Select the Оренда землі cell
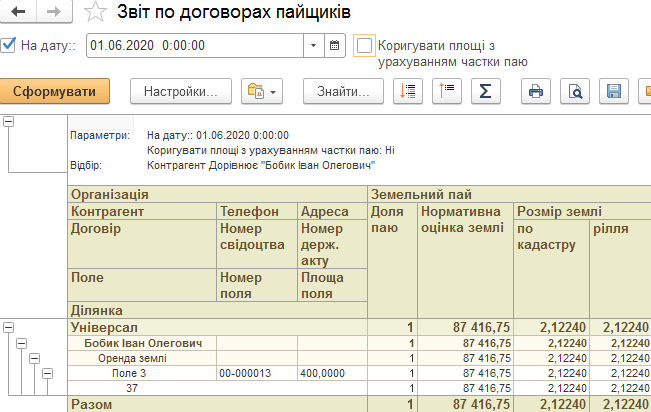 pyautogui.click(x=142, y=358)
